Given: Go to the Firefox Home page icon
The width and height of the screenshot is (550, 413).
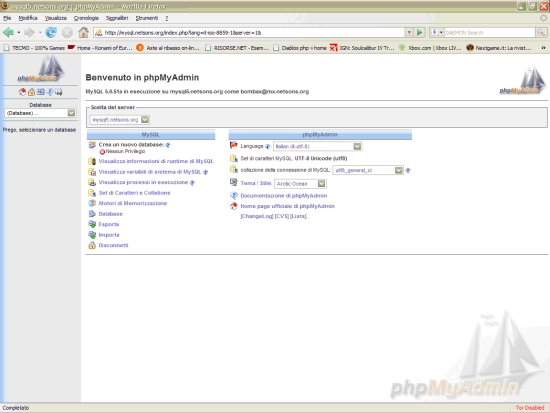Looking at the screenshot, I should [x=83, y=33].
